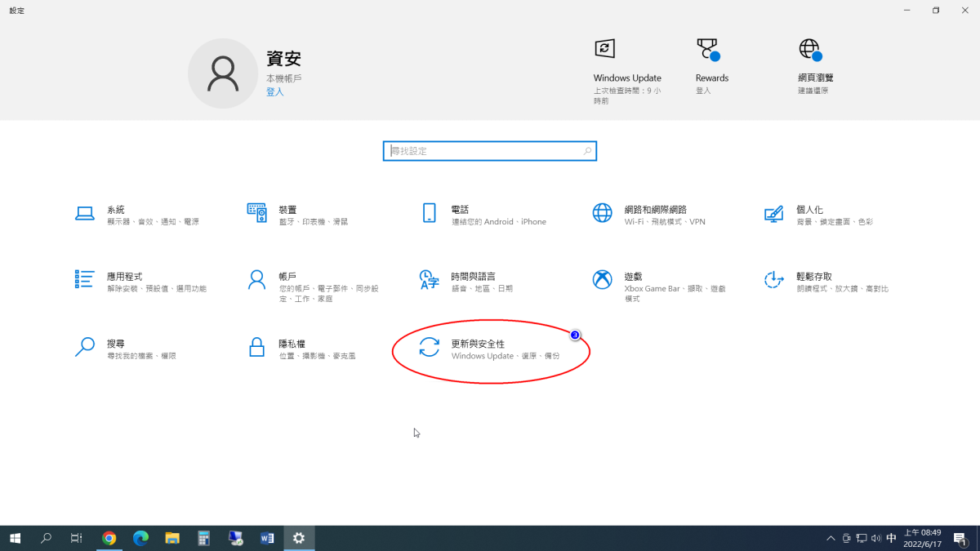Open the Windows Start menu
980x551 pixels.
(15, 538)
